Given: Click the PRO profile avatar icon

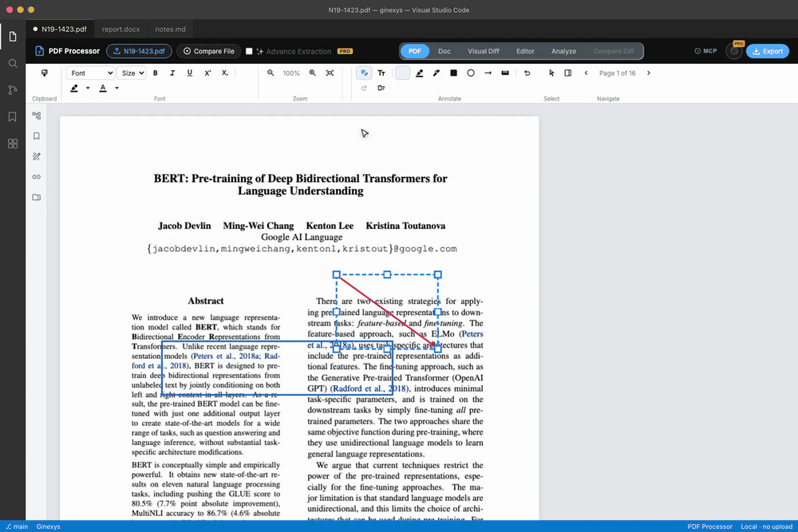Looking at the screenshot, I should coord(734,51).
